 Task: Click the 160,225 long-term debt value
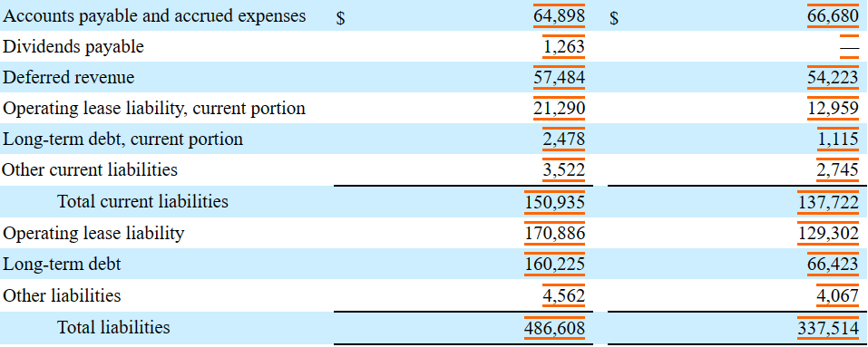[x=555, y=265]
